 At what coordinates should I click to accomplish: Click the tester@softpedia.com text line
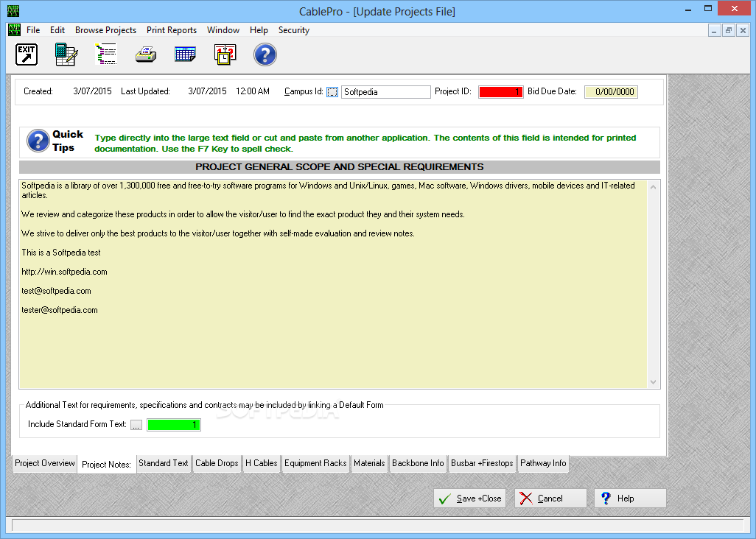pyautogui.click(x=60, y=310)
